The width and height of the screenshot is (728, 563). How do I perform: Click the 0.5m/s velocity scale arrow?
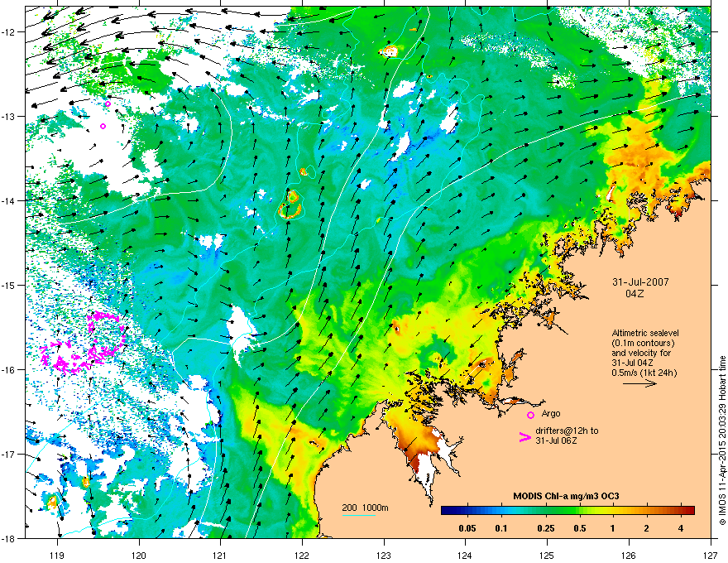[x=639, y=383]
